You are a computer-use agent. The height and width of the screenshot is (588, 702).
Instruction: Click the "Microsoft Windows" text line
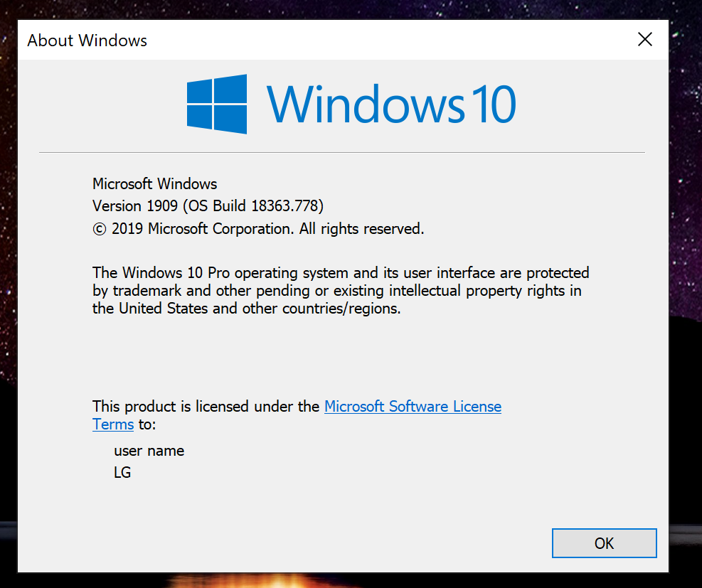tap(154, 184)
